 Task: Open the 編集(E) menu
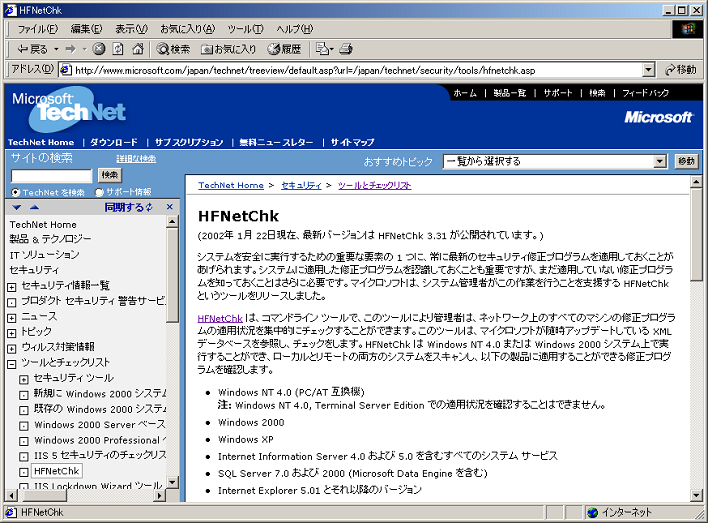coord(86,29)
